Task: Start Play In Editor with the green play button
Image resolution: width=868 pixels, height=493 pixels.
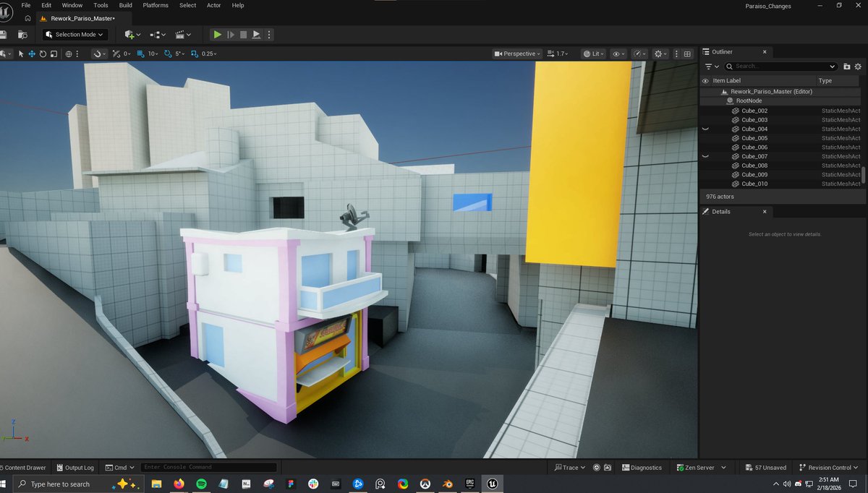Action: point(217,35)
